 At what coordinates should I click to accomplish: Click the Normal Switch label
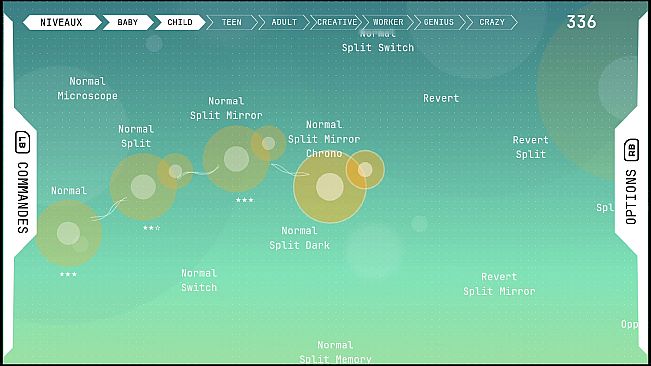click(x=199, y=280)
